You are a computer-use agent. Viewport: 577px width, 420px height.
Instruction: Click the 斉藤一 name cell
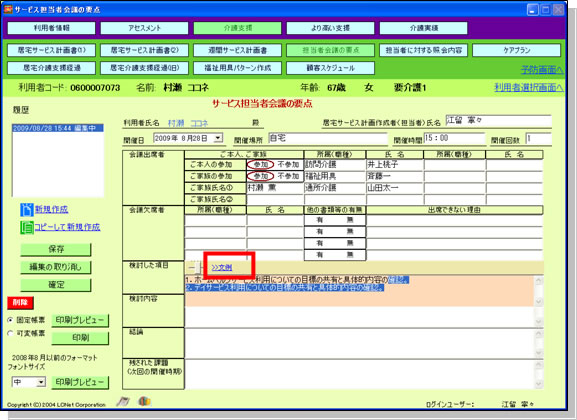tap(395, 176)
